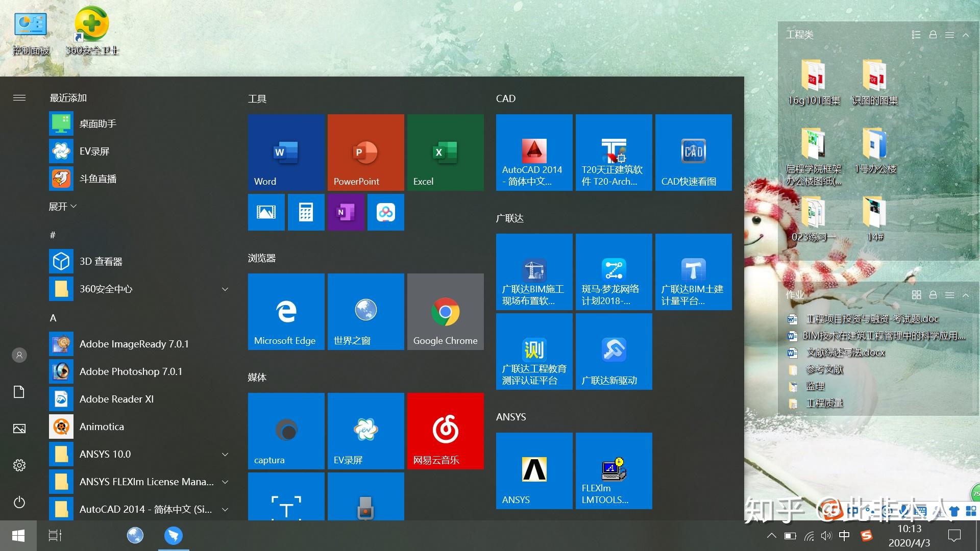This screenshot has width=980, height=551.
Task: Launch the FLEXlm LMTOOLS tile
Action: 614,471
